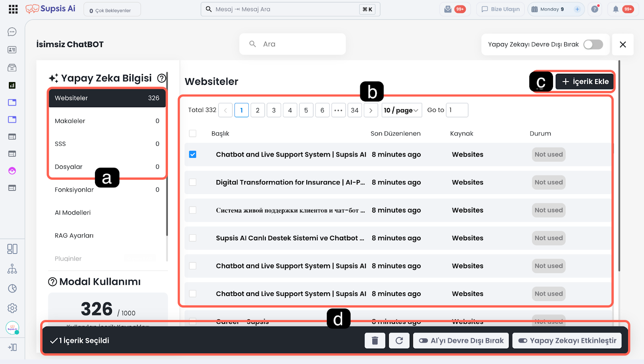Check the Digital Transformation for Insurance row
This screenshot has width=644, height=364.
tap(193, 182)
